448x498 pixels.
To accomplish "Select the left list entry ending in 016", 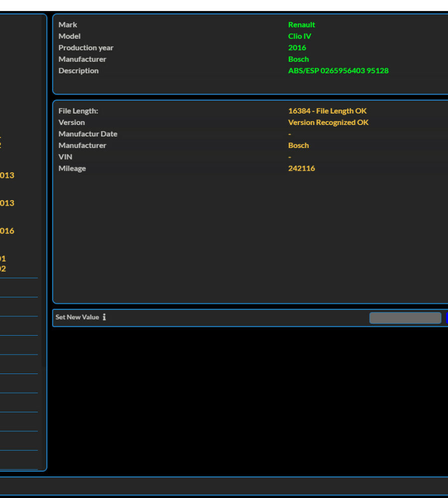I will (x=7, y=231).
